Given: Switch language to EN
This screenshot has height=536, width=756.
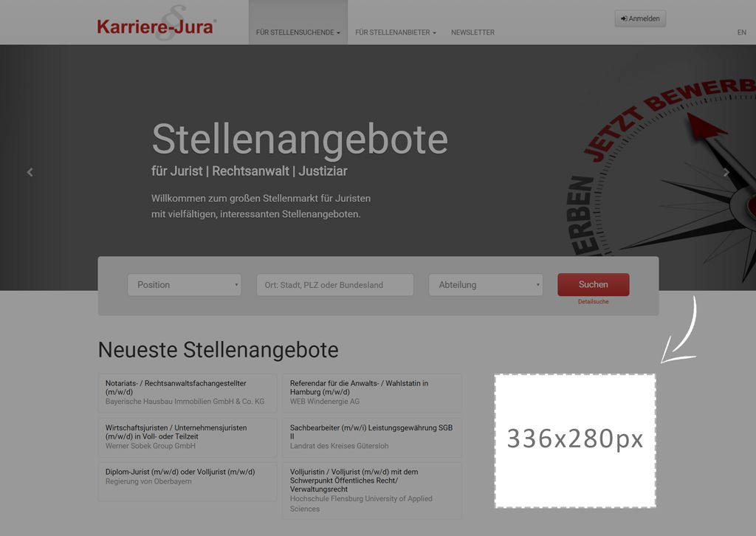Looking at the screenshot, I should click(x=741, y=32).
